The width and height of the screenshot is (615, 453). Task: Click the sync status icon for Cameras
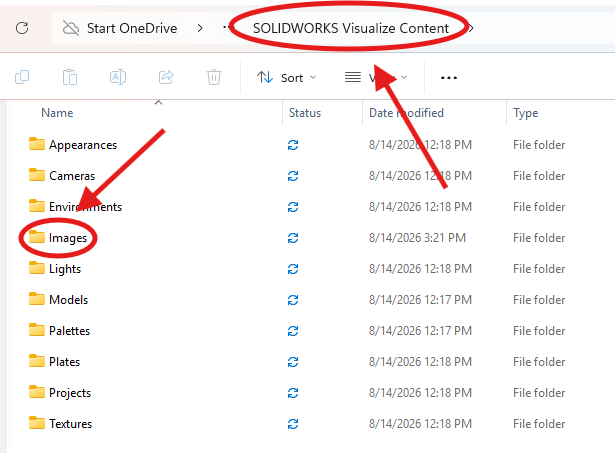pyautogui.click(x=293, y=176)
